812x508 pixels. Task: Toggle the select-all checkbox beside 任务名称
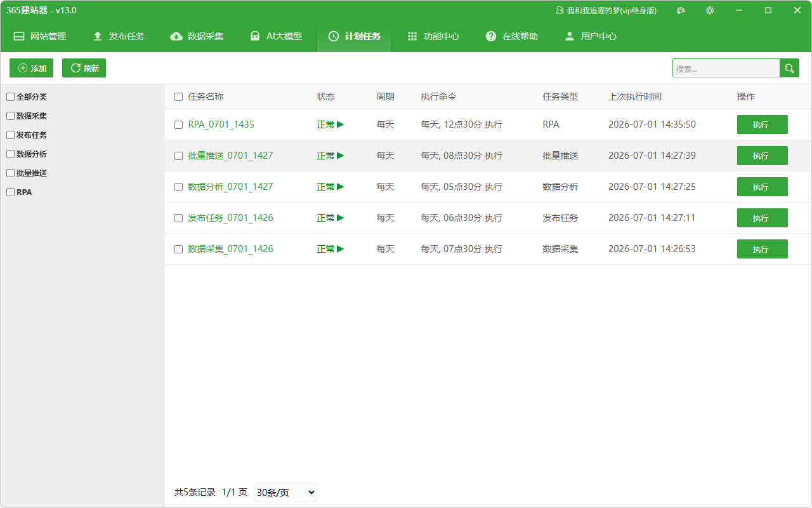tap(178, 97)
